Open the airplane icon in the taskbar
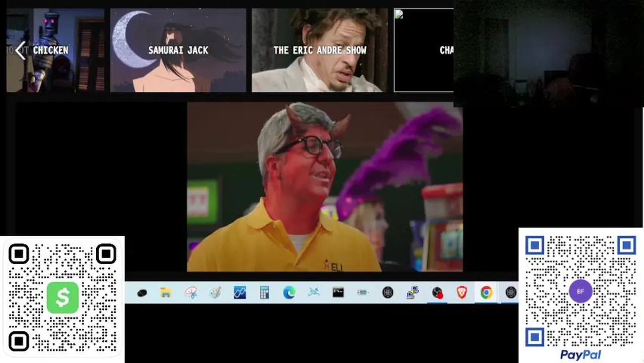Screen dimensions: 644x363 click(x=313, y=292)
